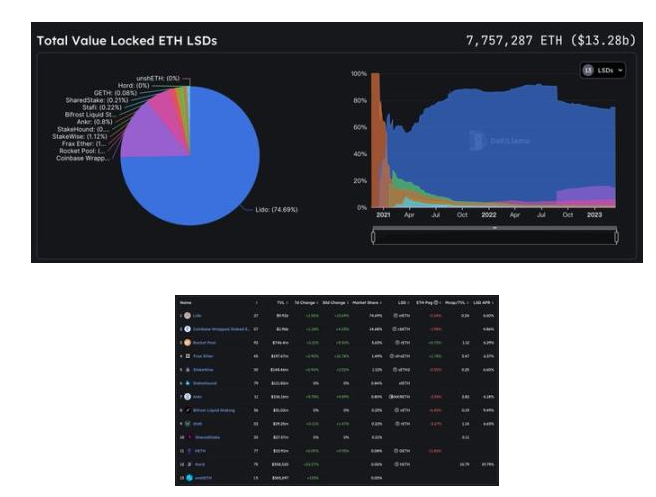The image size is (656, 497).
Task: Click the Coinbase Wrapped Staked ETH logo
Action: [187, 329]
